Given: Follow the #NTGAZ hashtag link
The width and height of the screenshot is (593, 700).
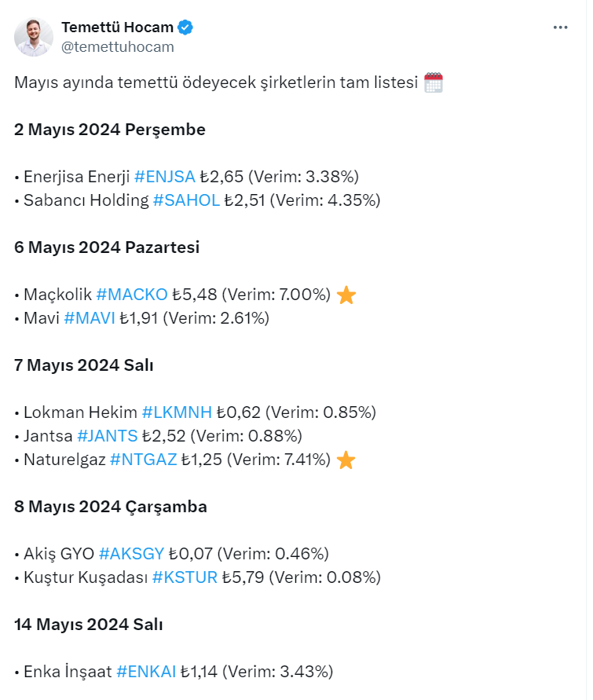Looking at the screenshot, I should pyautogui.click(x=144, y=460).
